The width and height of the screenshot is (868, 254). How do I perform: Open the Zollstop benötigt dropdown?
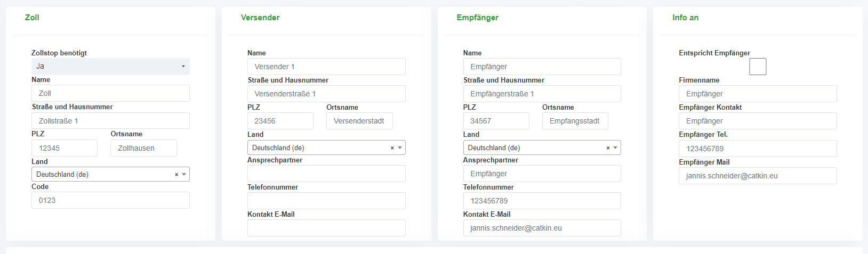coord(110,67)
